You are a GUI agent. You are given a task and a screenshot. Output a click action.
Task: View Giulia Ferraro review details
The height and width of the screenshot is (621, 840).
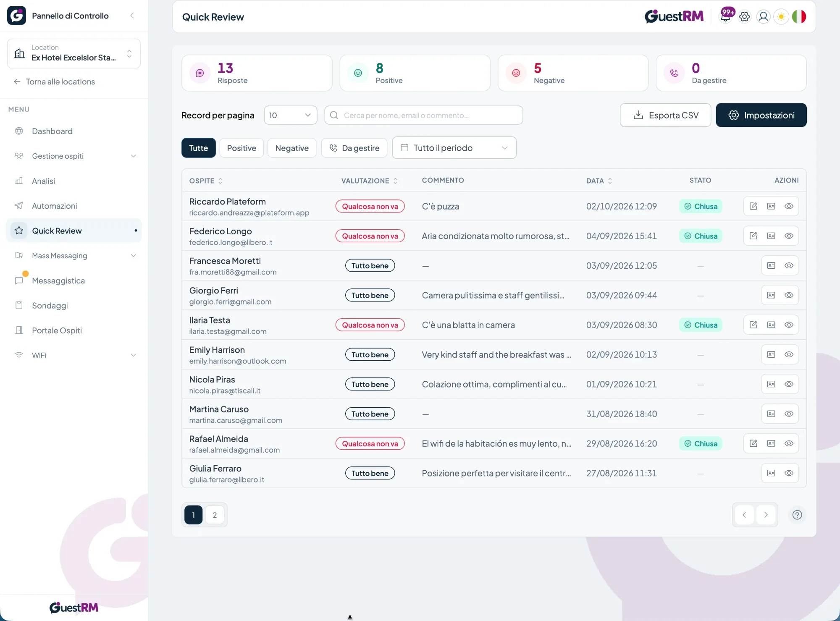click(789, 473)
